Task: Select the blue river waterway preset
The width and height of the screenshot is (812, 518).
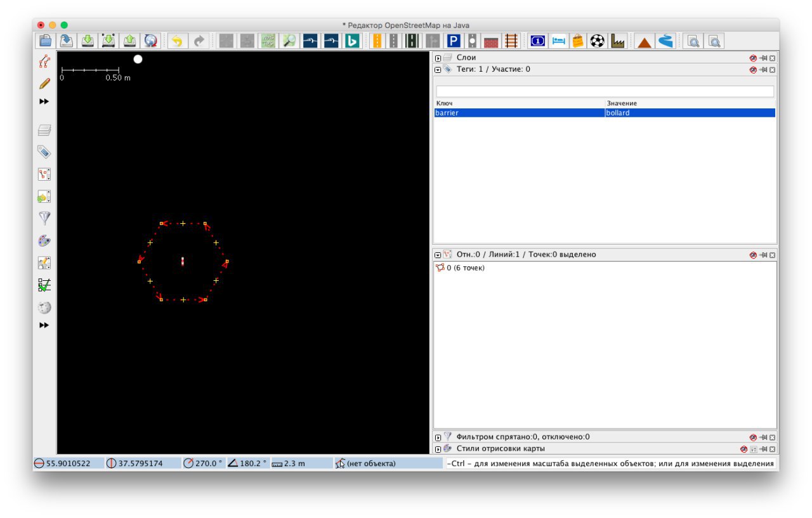Action: point(665,41)
